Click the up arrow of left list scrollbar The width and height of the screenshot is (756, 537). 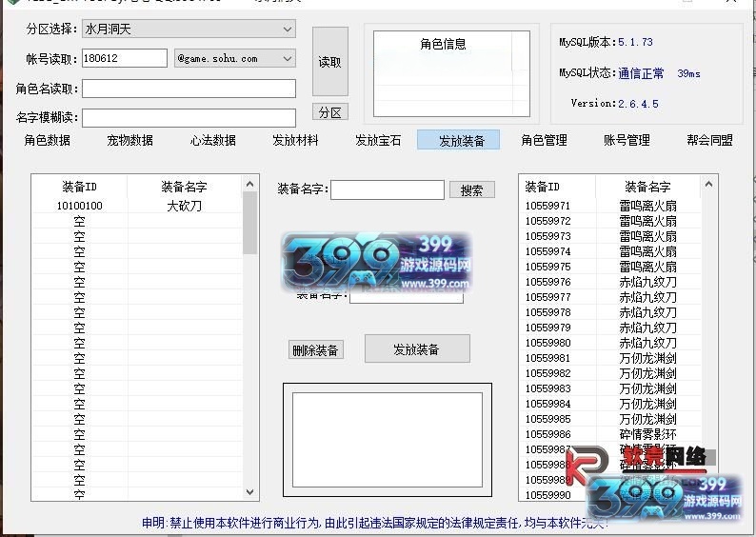[249, 184]
